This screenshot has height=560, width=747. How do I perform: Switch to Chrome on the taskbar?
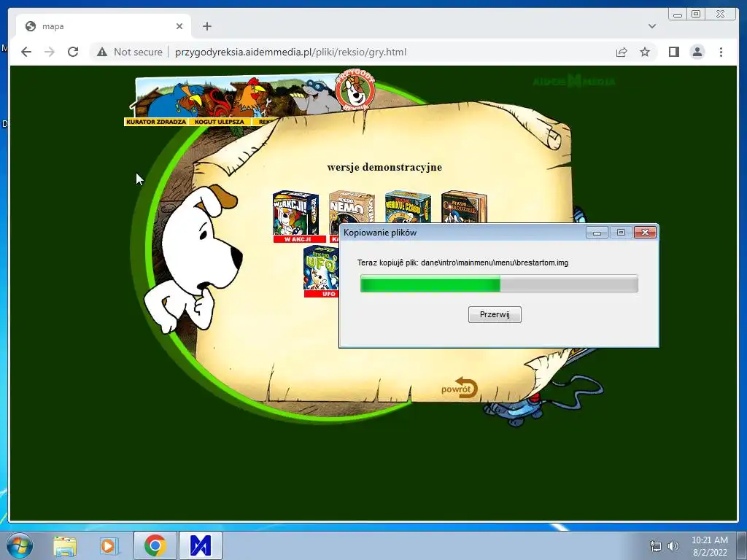[x=155, y=546]
